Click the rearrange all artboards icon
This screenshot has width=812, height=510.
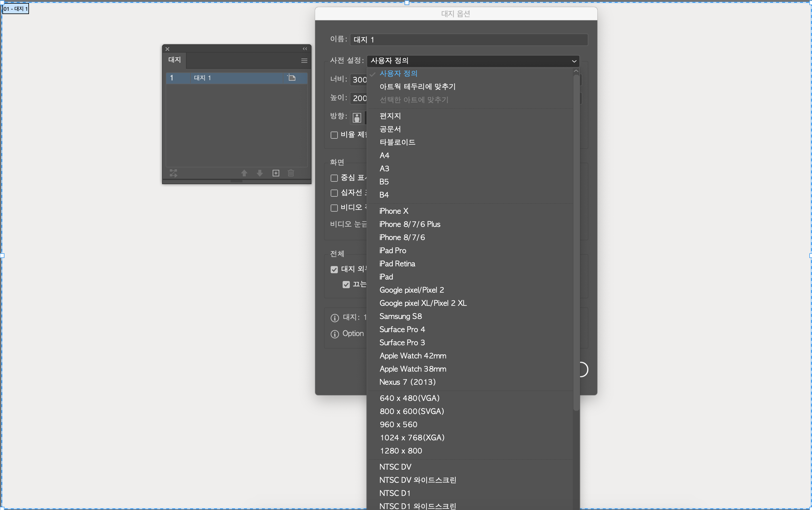(173, 173)
